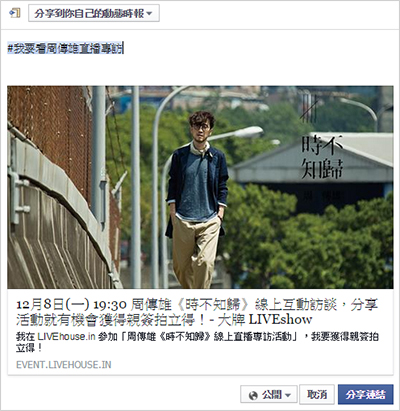The image size is (400, 411).
Task: Open the headline 12月8日(一) 19:30 周傳雄 link
Action: tap(197, 312)
